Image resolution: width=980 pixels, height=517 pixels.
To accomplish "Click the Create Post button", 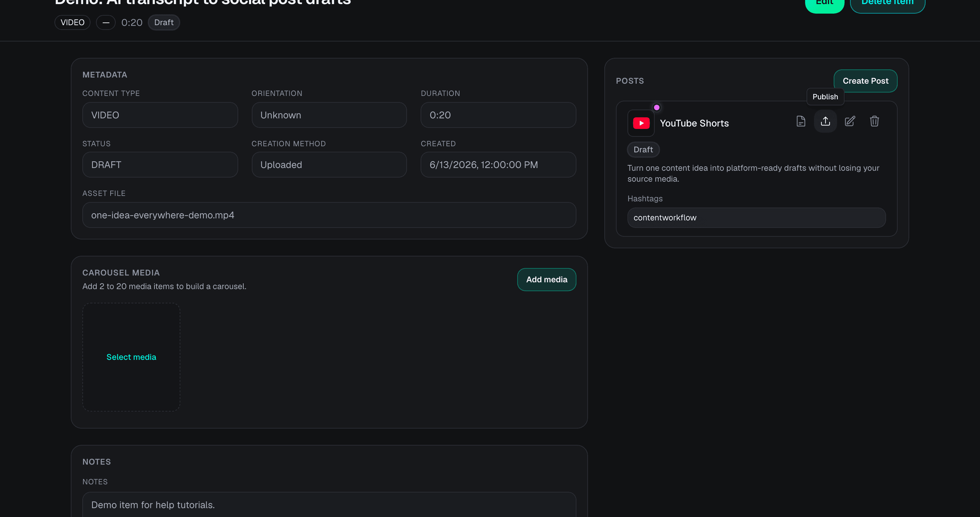I will 865,81.
